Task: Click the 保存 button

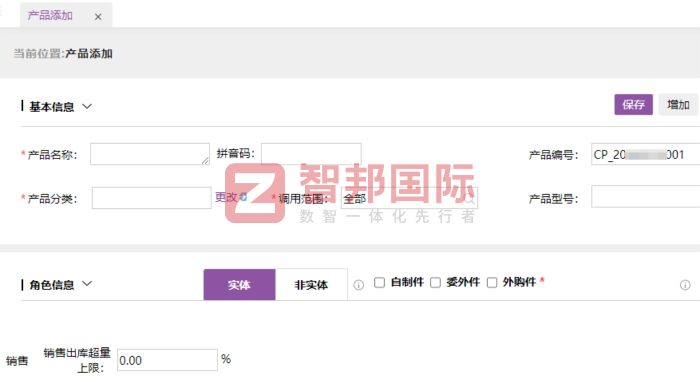Action: click(633, 104)
